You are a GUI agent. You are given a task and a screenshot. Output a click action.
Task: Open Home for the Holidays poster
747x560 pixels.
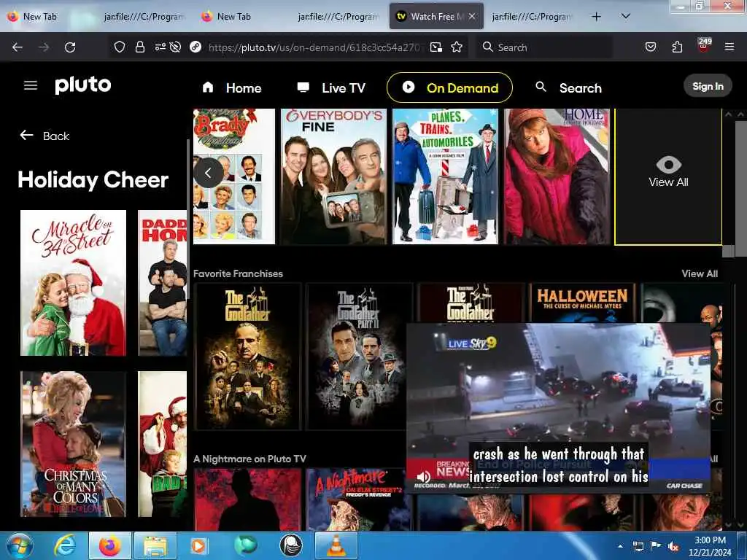click(557, 176)
